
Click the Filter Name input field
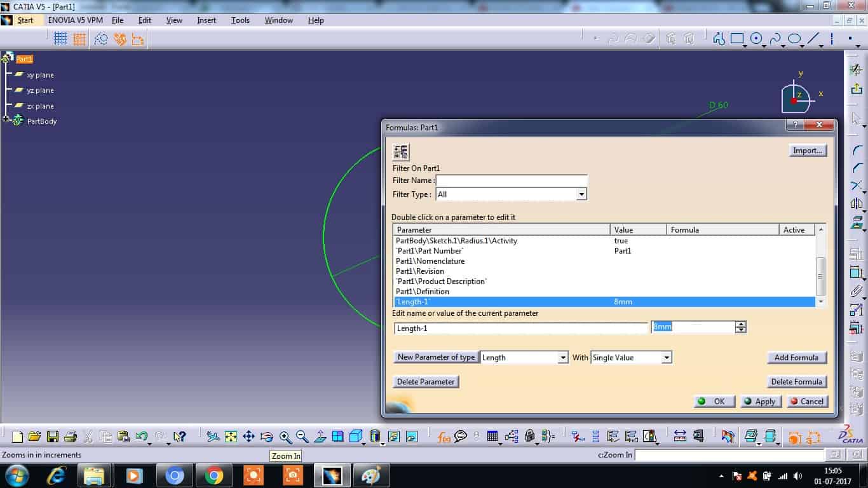512,180
